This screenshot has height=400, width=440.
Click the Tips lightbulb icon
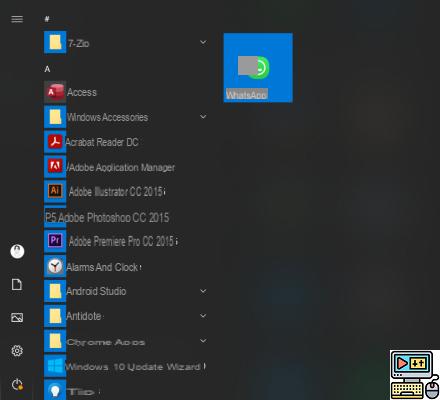[x=55, y=390]
